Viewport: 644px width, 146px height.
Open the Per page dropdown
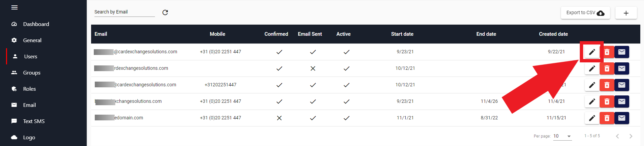coord(562,136)
